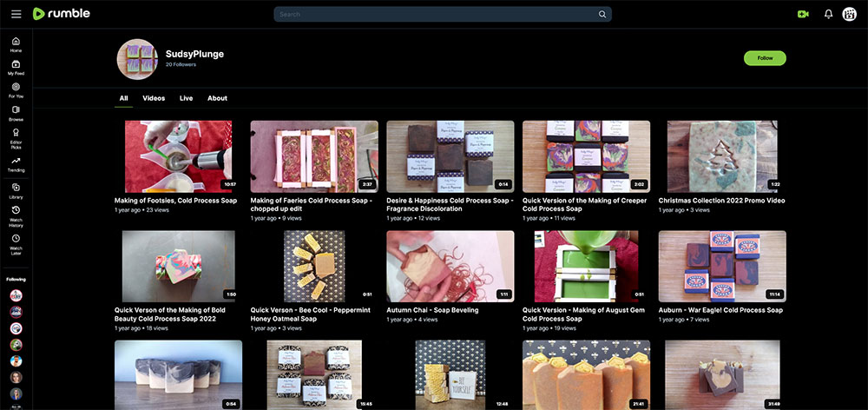868x410 pixels.
Task: Click title 'Christmas Collection 2022 Promo Video'
Action: (x=722, y=201)
